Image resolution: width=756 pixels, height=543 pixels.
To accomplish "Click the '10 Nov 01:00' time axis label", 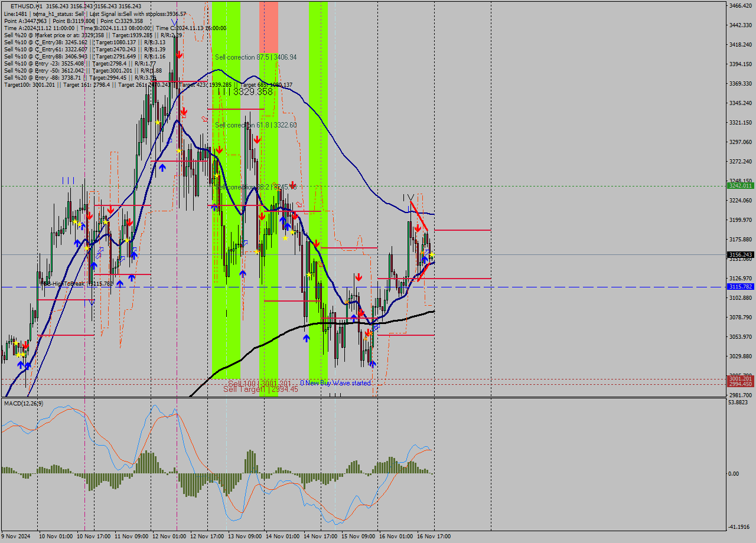I will (56, 537).
